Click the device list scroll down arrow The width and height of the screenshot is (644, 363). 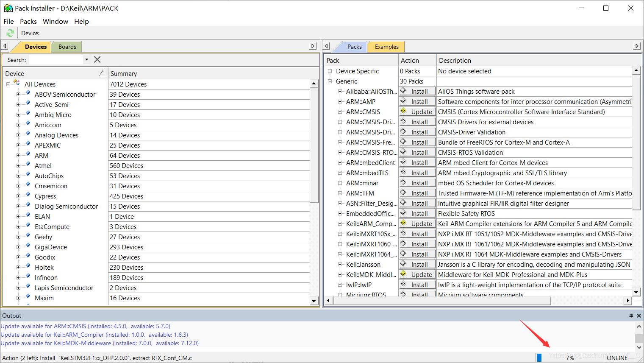[x=314, y=301]
